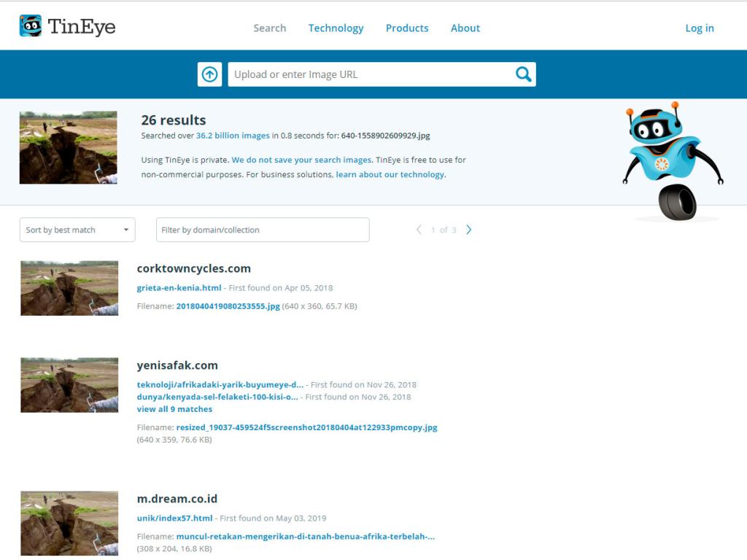Open the Technology menu item

coord(336,28)
